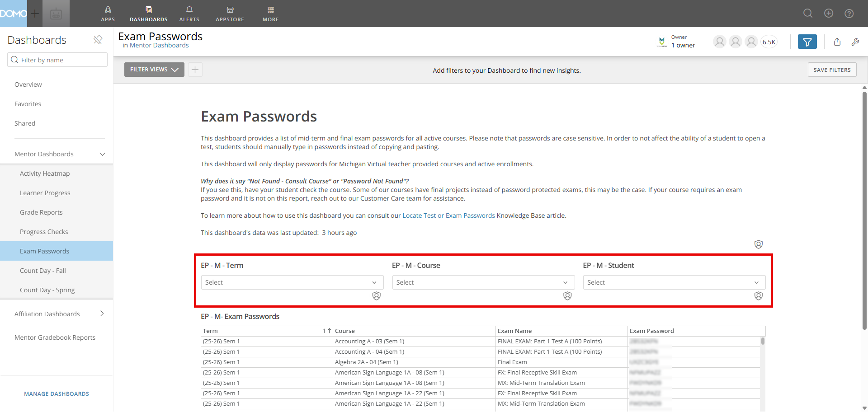
Task: Click badge icon under Student filter card
Action: click(x=759, y=296)
